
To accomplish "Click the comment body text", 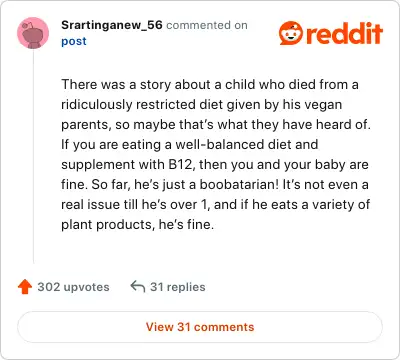I will (x=216, y=154).
